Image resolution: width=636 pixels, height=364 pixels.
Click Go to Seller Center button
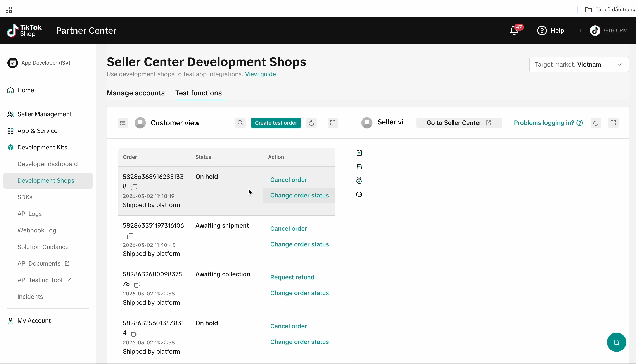(459, 123)
